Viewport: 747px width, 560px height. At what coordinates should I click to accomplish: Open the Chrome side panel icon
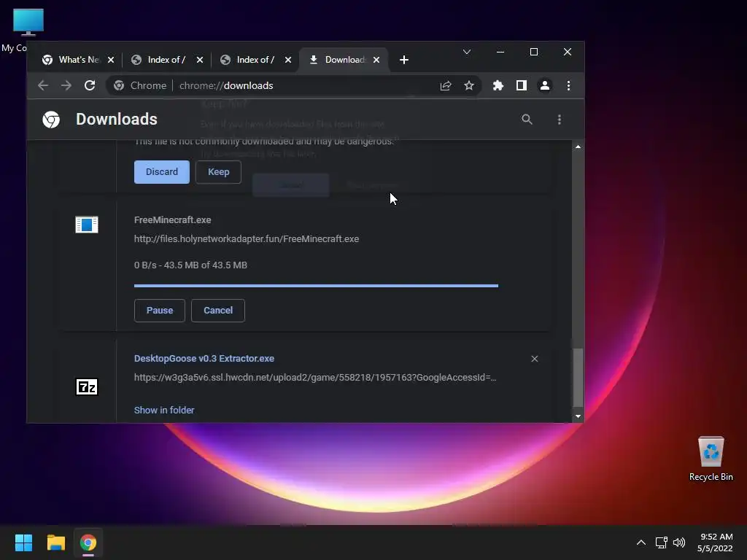pyautogui.click(x=521, y=86)
